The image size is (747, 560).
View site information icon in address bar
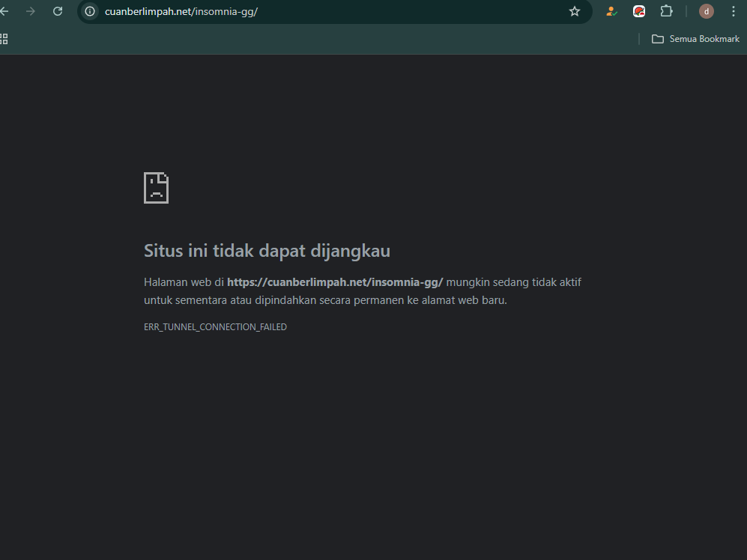click(90, 11)
